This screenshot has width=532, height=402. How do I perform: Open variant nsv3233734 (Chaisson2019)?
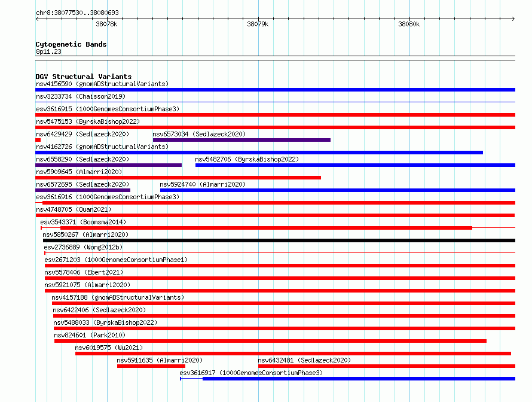coord(81,96)
